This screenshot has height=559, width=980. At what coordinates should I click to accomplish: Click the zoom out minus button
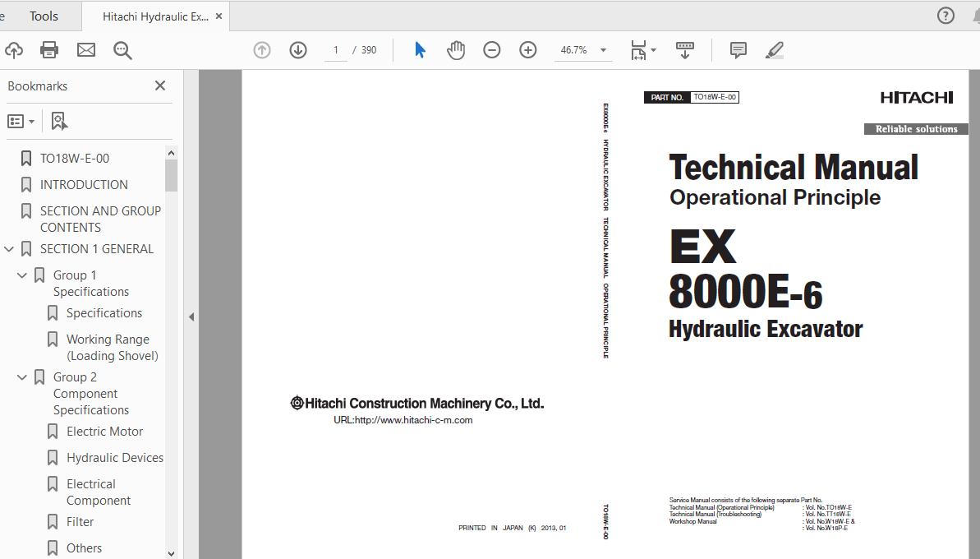[x=492, y=50]
